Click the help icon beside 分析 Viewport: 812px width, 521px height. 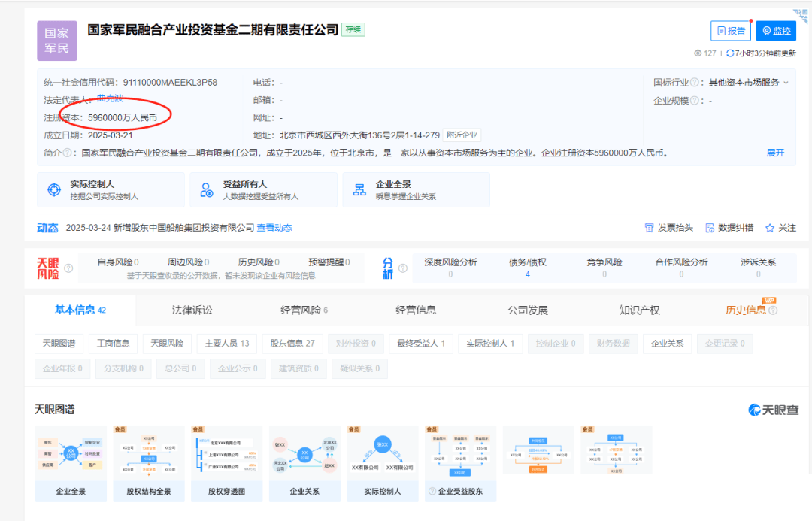tap(403, 268)
